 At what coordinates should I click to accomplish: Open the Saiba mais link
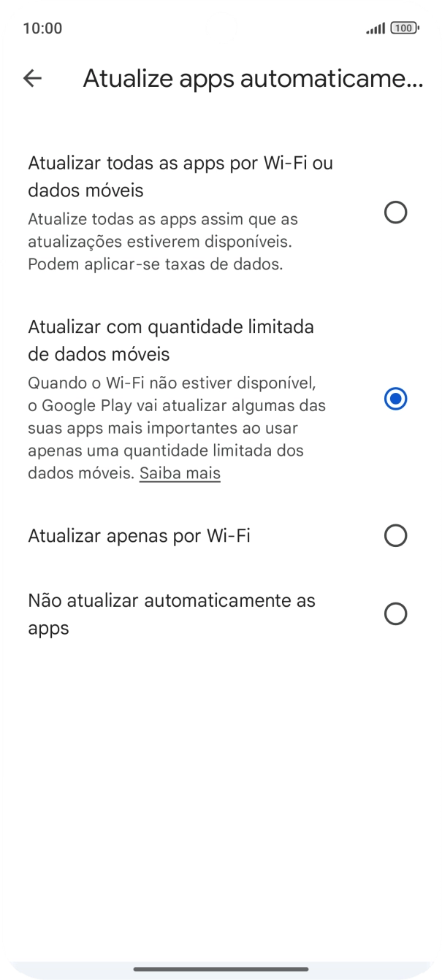pyautogui.click(x=180, y=473)
